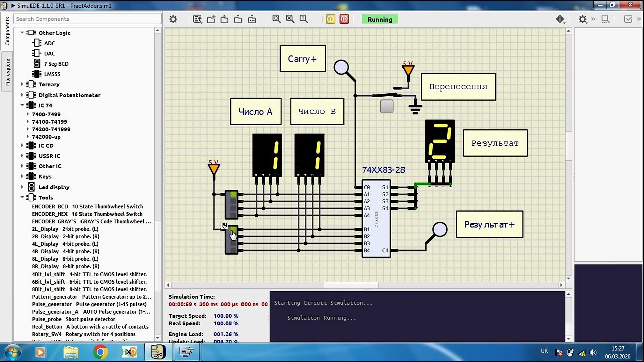Image resolution: width=644 pixels, height=362 pixels.
Task: Click the canvas horizontal scrollbar thumb
Action: (x=351, y=285)
